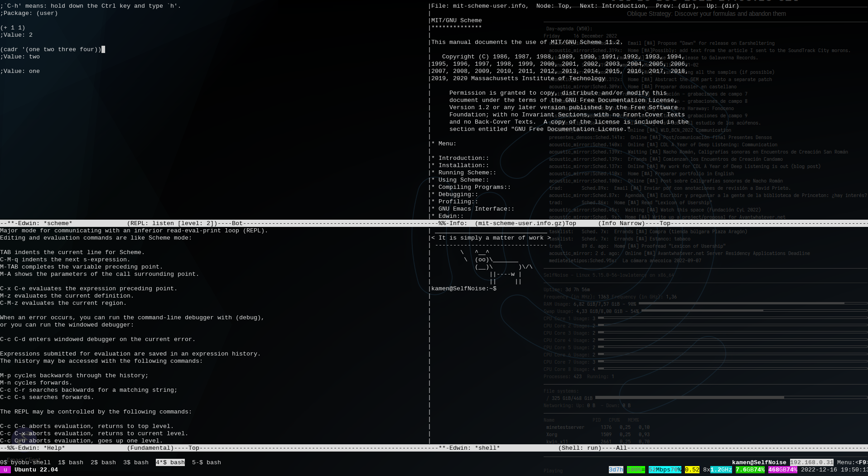The image size is (868, 476).
Task: Click the '52Mbps70%' wifi status indicator
Action: click(x=665, y=470)
